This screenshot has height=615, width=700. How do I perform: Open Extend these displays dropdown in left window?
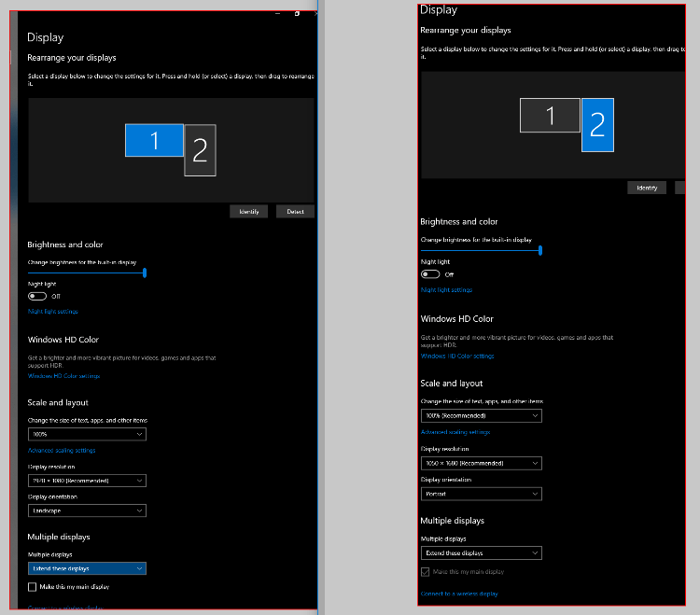click(x=87, y=568)
